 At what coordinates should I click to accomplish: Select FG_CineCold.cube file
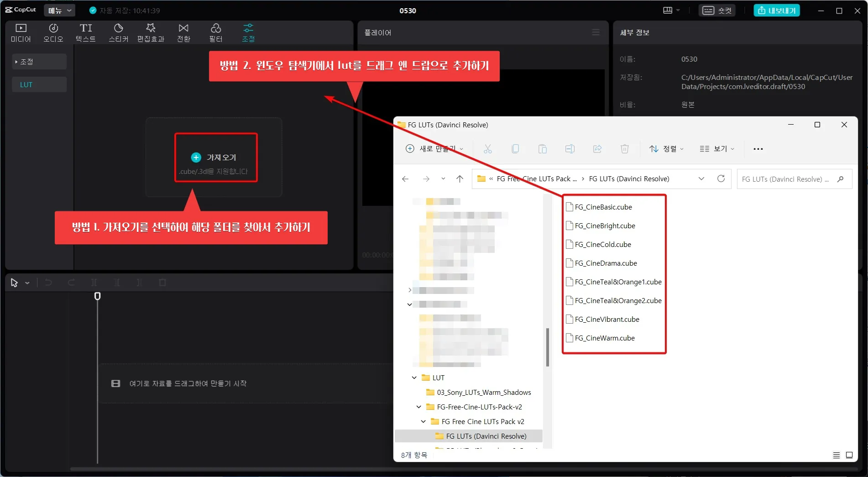click(599, 244)
